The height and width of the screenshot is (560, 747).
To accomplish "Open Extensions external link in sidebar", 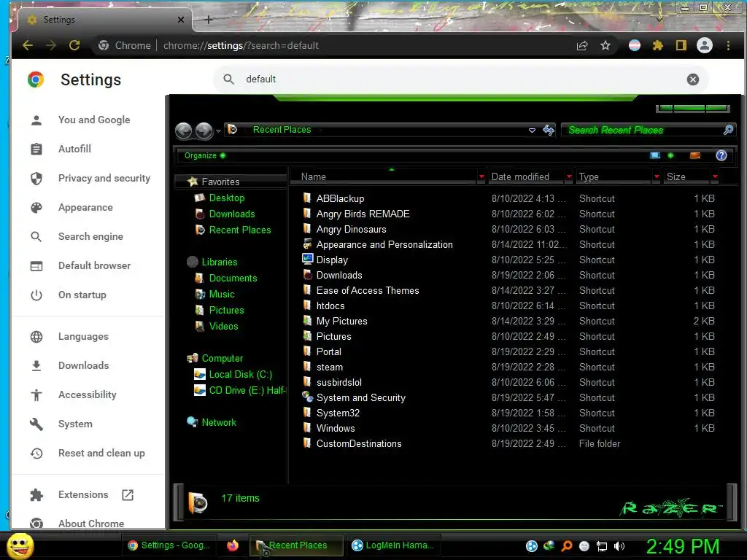I will click(127, 495).
